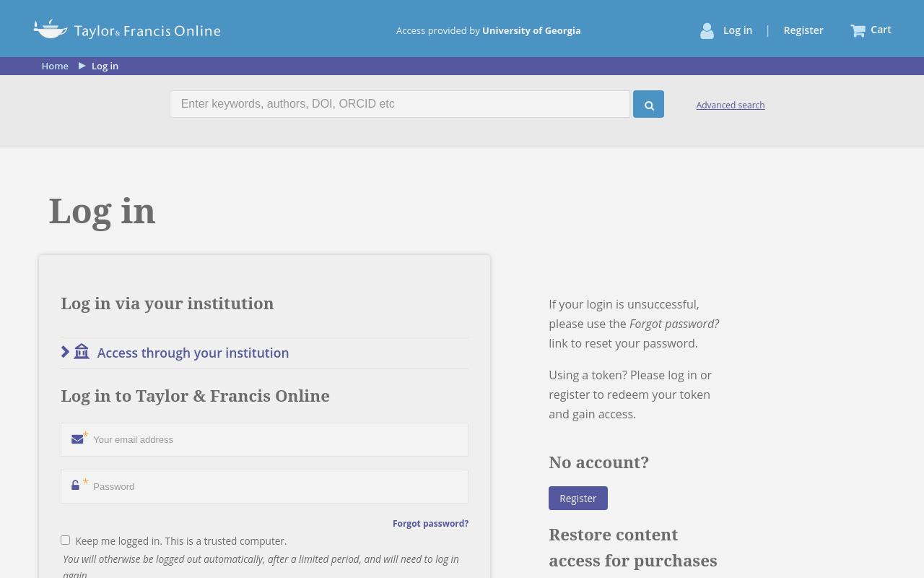Click the envelope icon in email field
Screen dimensions: 924x578
(77, 439)
